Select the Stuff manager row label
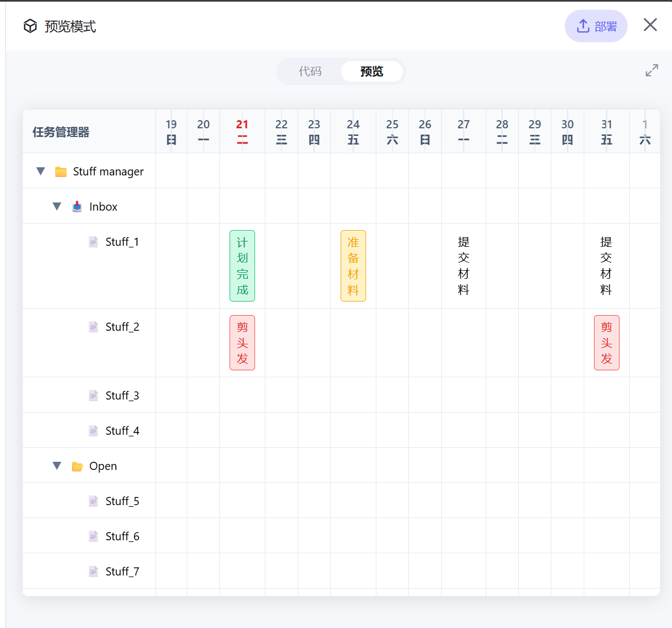Screen dimensions: 672x628 click(x=108, y=172)
